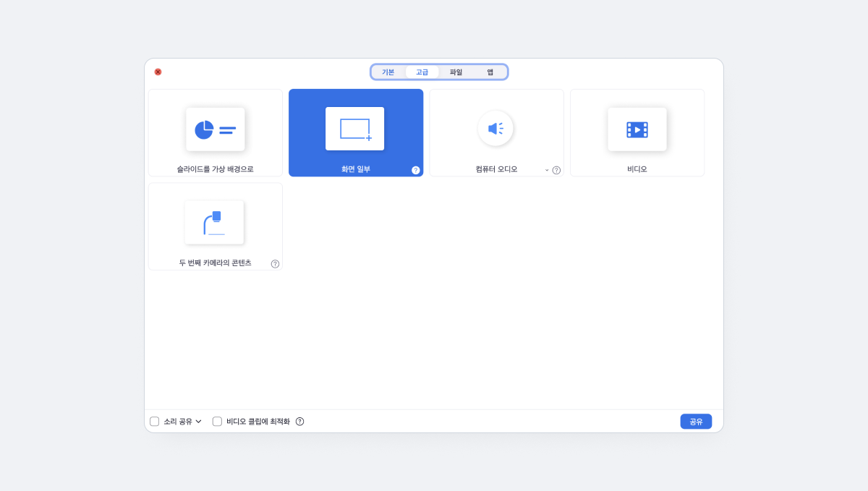This screenshot has height=491, width=868.
Task: Switch to the 고급 tab
Action: click(422, 72)
